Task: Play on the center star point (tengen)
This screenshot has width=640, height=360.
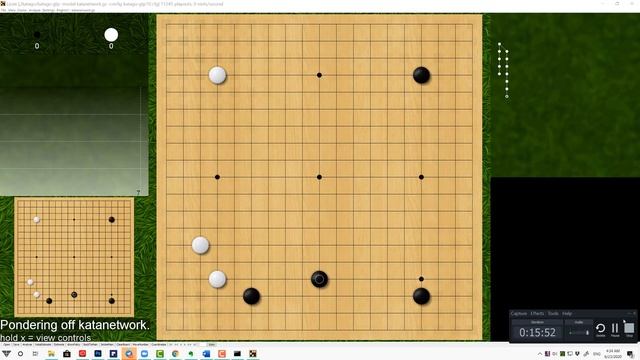Action: point(319,177)
